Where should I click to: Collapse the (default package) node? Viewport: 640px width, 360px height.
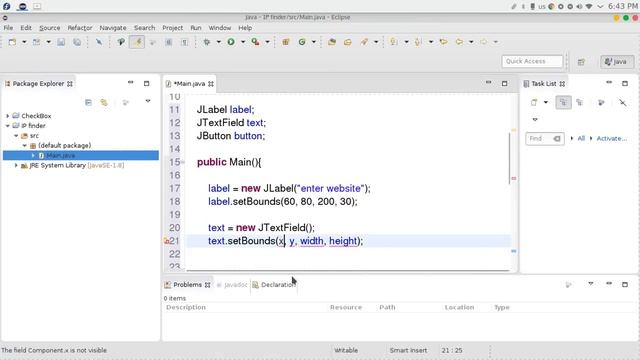click(24, 145)
